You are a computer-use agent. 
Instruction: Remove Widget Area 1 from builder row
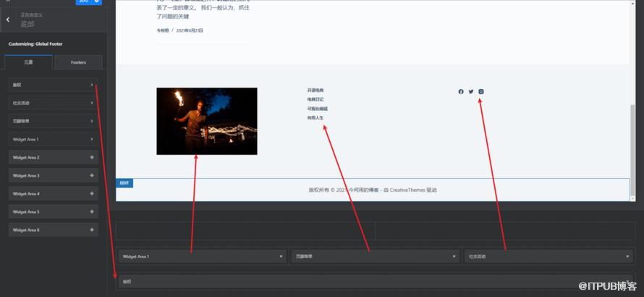click(281, 256)
